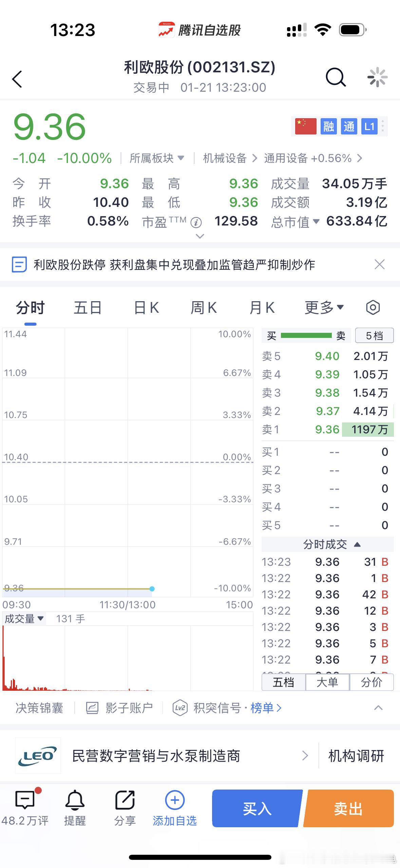The image size is (400, 868).
Task: Tap the 民营数字营销与水泵制造商 description
Action: pos(156,756)
